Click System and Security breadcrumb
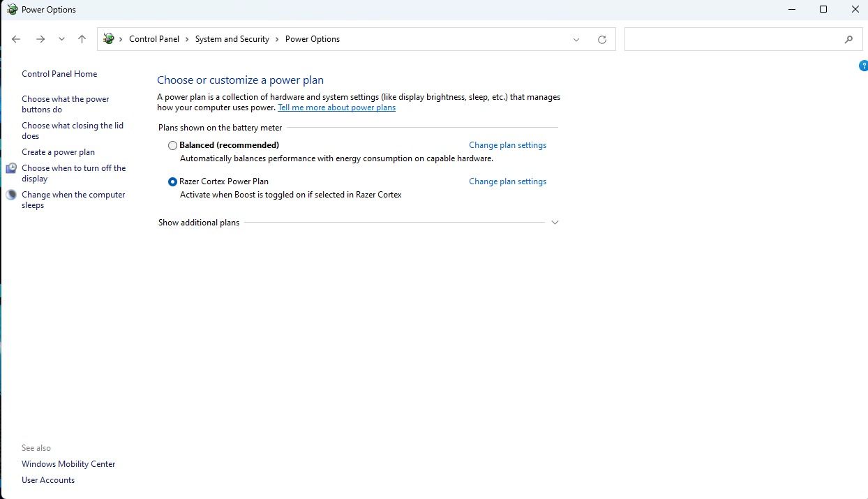868x499 pixels. [232, 39]
